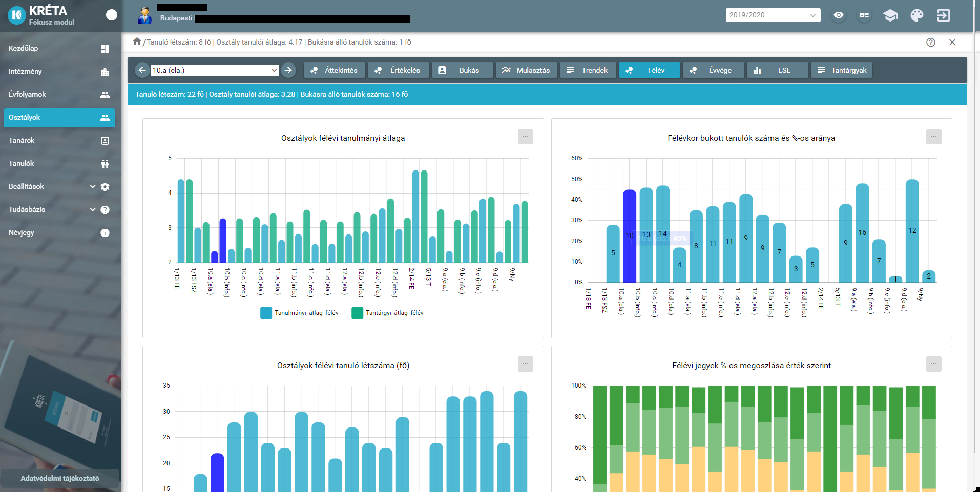980x492 pixels.
Task: Switch to the ESL tab
Action: coord(777,70)
